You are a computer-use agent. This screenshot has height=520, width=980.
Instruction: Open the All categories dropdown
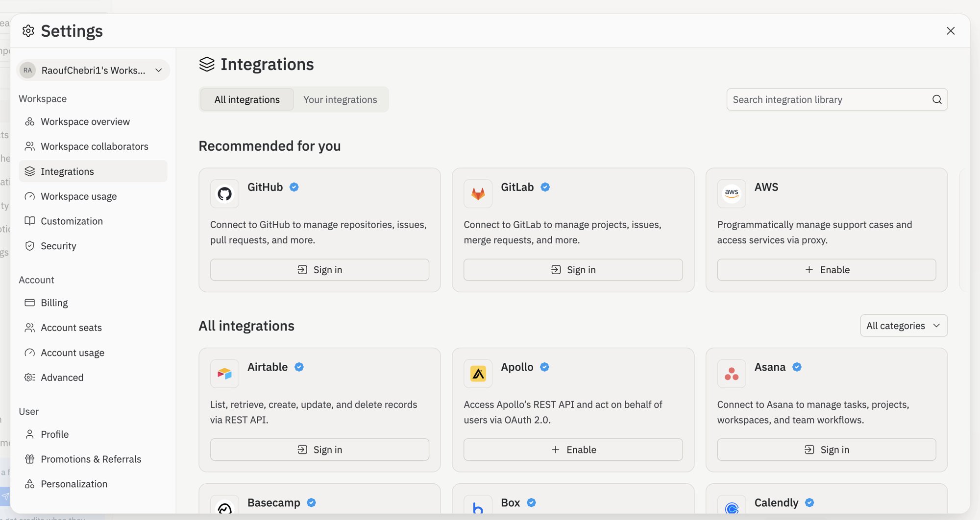[904, 326]
